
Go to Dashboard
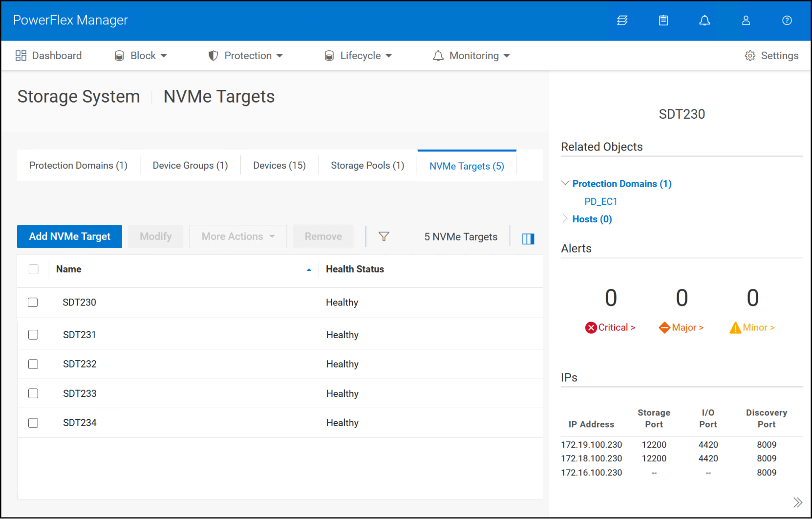click(x=48, y=56)
